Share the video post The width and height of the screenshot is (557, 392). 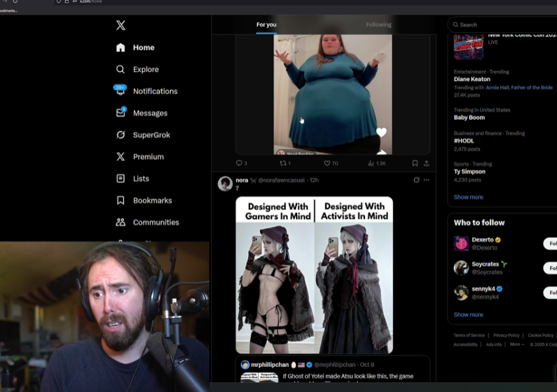pos(427,163)
